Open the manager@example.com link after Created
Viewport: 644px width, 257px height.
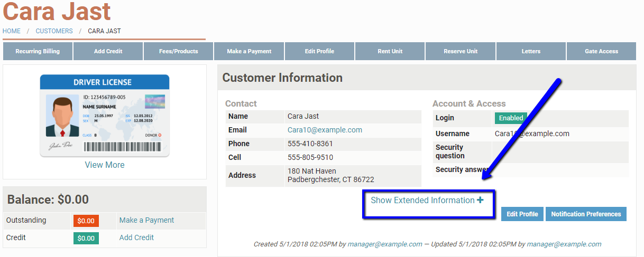(385, 244)
